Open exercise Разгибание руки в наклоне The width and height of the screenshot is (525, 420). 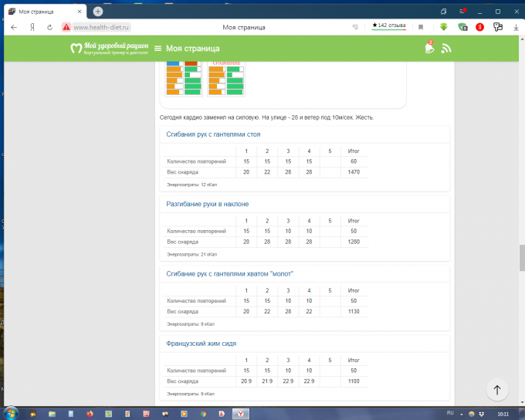(208, 204)
